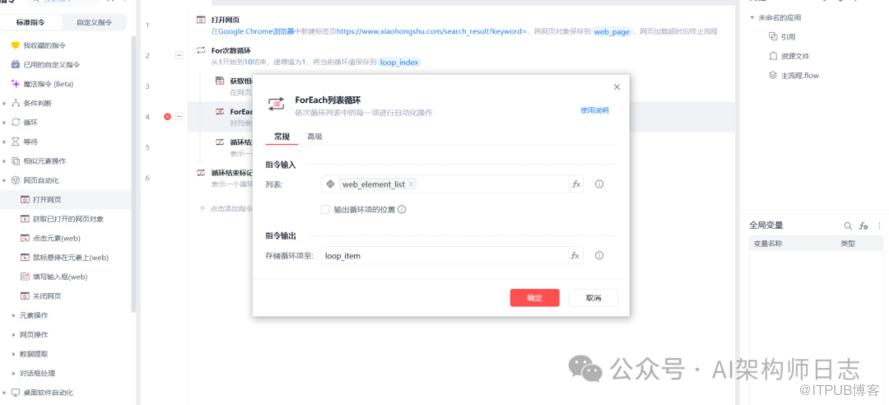The image size is (889, 405).
Task: Collapse the For loop block on line 2
Action: (179, 56)
